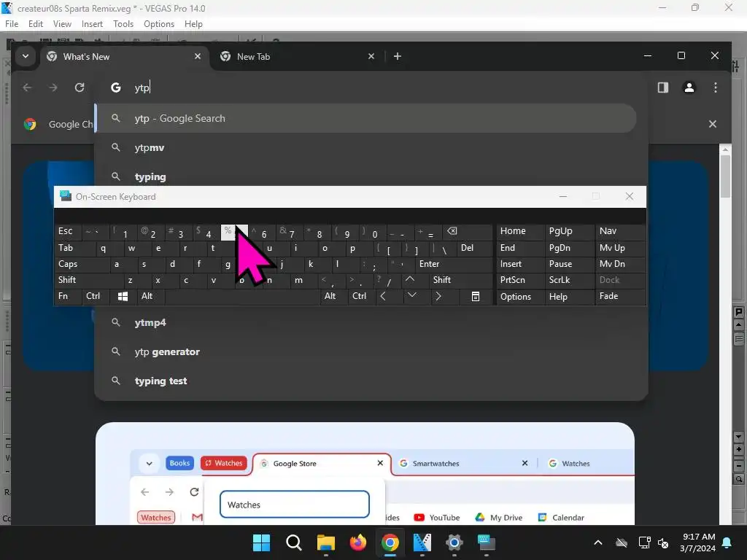Switch to the New Tab tab in Chrome
Screen dimensions: 747x560
298,57
